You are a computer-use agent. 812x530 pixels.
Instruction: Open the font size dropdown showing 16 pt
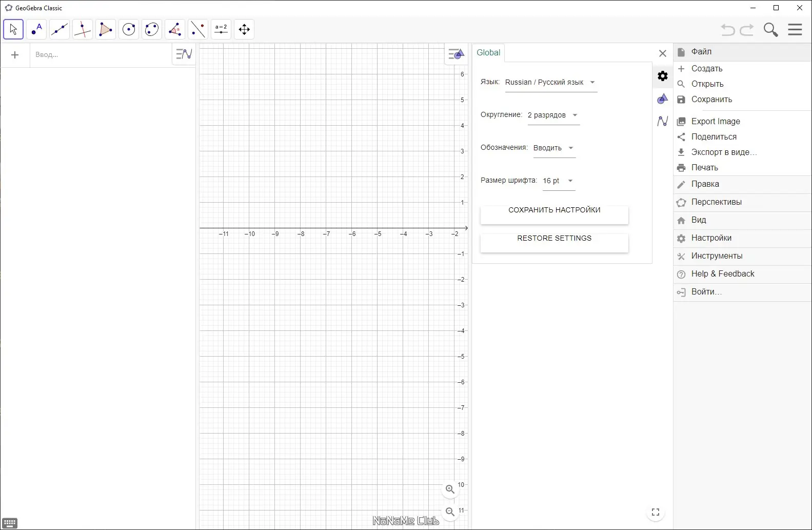tap(559, 181)
